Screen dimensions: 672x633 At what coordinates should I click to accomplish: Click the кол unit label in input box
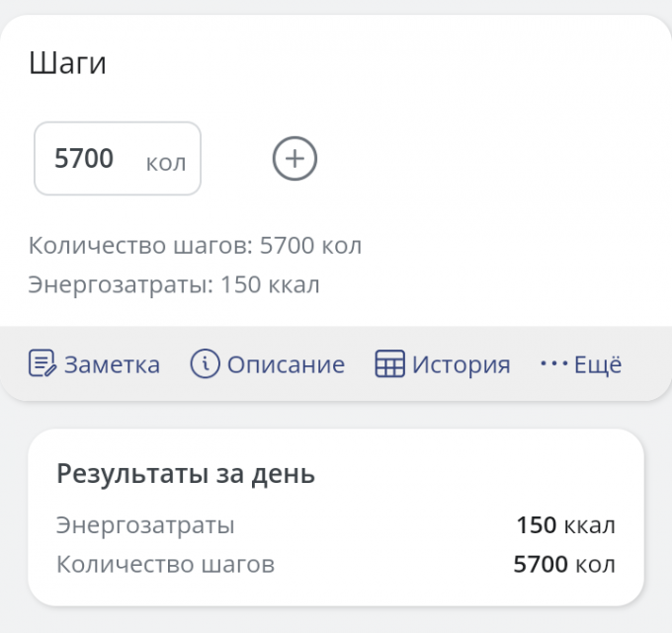tap(166, 163)
